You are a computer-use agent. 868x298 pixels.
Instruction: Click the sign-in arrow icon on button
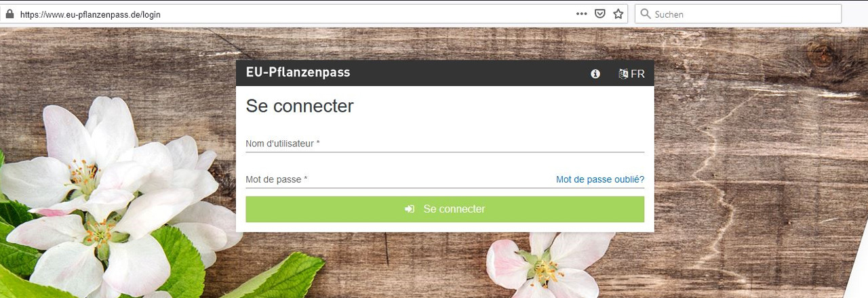(x=410, y=209)
